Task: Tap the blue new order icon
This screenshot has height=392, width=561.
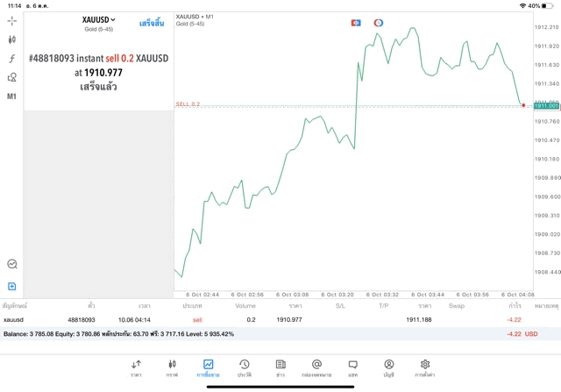Action: point(12,286)
